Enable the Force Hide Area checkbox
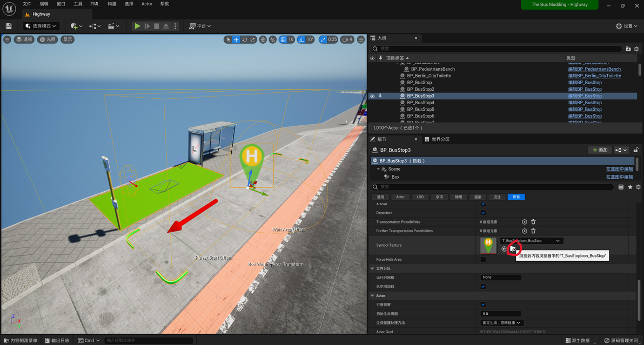 point(483,260)
